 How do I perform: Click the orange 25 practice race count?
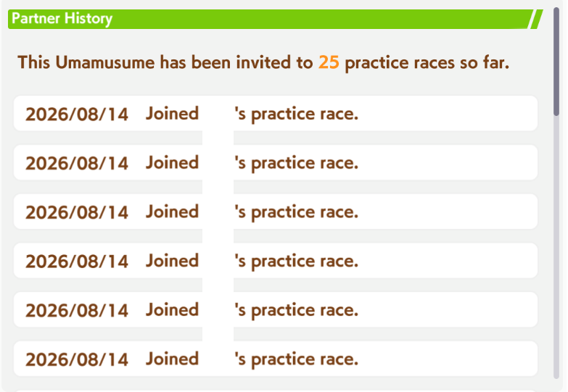(x=329, y=62)
